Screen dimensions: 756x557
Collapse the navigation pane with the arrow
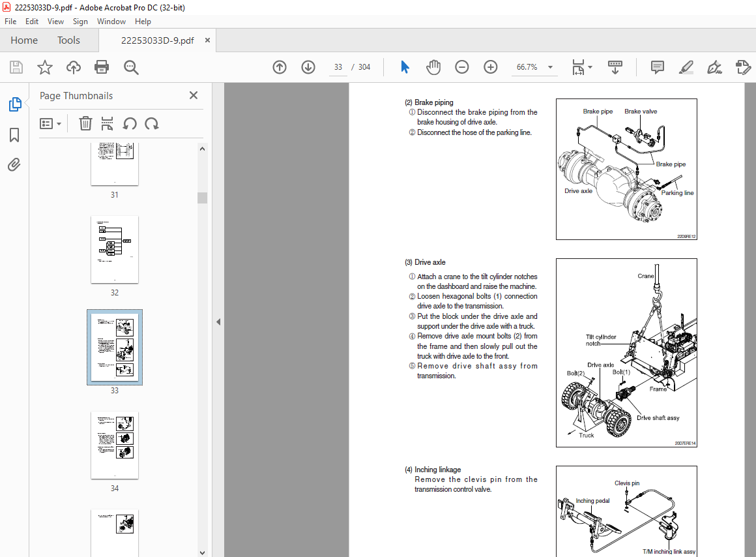(x=218, y=322)
